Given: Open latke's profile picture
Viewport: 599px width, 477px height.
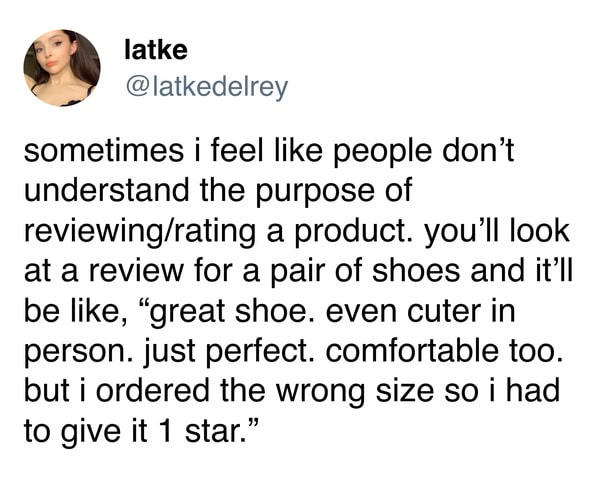Looking at the screenshot, I should 62,68.
